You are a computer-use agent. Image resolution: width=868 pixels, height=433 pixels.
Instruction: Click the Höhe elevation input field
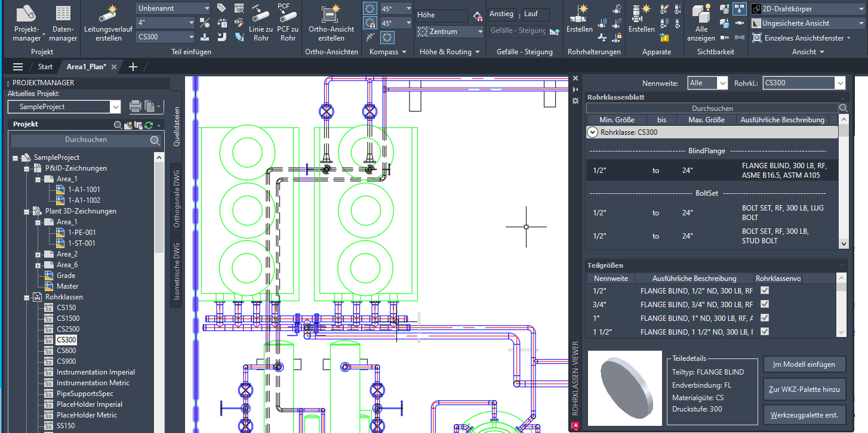443,15
